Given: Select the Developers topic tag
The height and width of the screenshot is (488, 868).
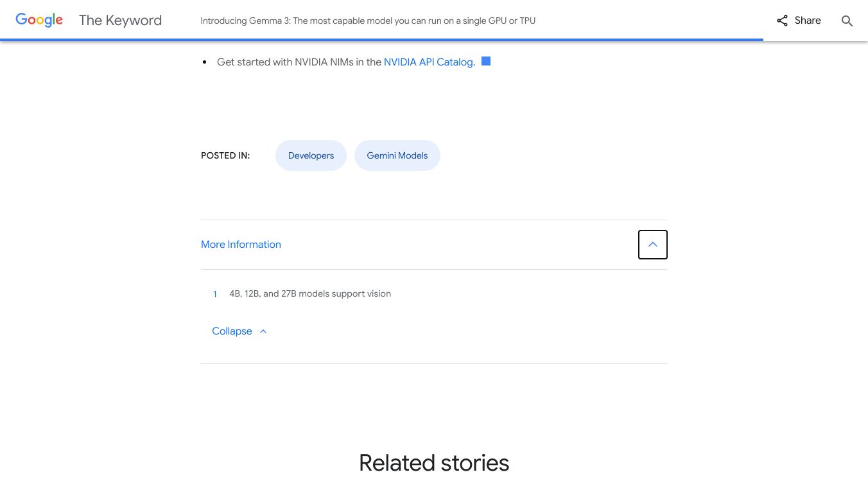Looking at the screenshot, I should (x=311, y=155).
